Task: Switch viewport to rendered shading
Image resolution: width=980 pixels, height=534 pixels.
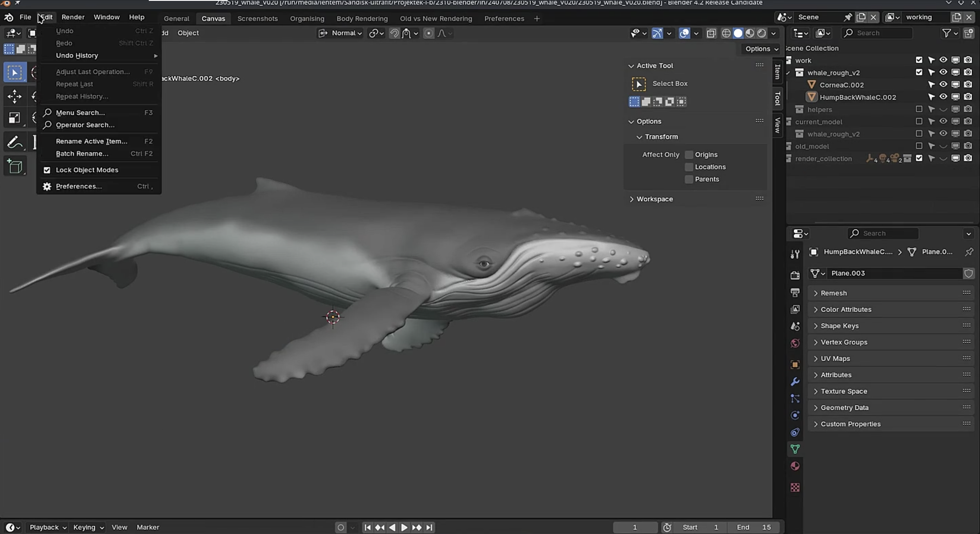Action: [x=762, y=33]
